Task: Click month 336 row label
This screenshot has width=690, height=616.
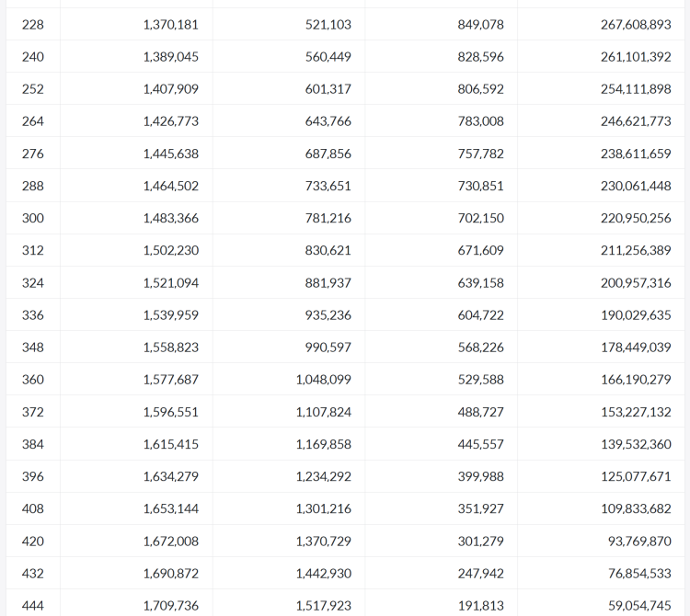Action: [x=33, y=315]
